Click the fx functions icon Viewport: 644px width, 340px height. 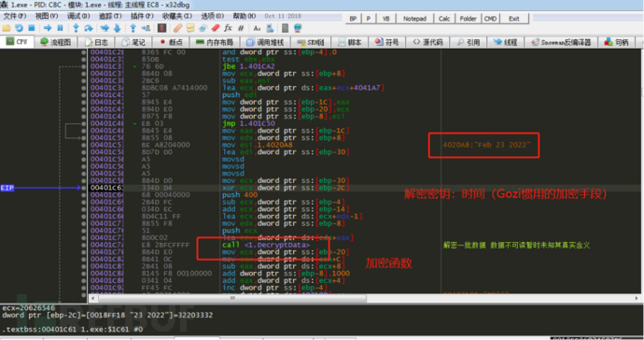228,28
